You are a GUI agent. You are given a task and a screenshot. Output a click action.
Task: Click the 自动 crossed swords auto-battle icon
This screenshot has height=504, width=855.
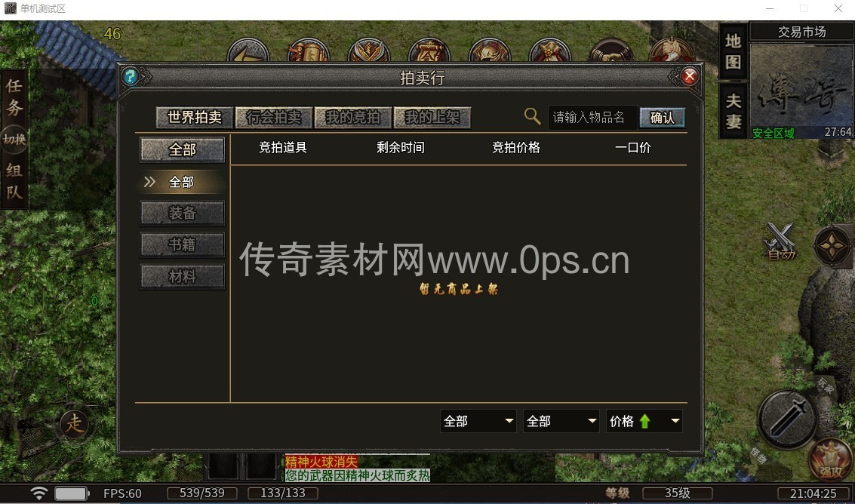(780, 241)
